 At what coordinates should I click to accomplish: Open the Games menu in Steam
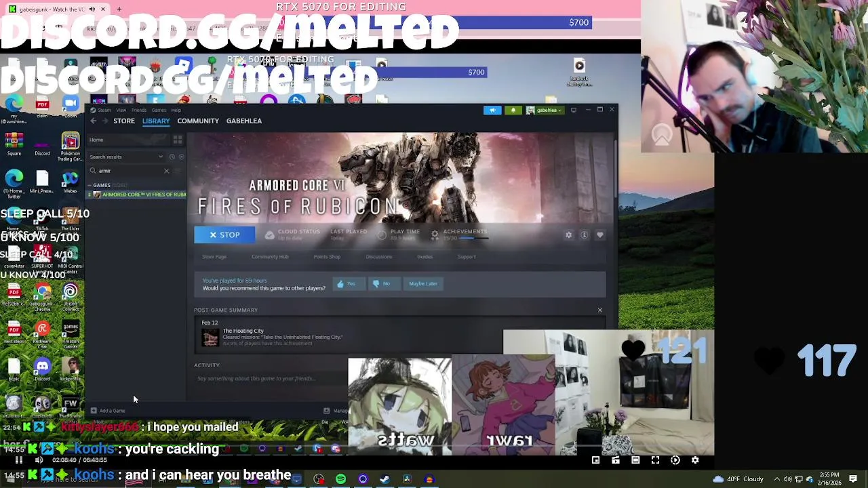159,110
